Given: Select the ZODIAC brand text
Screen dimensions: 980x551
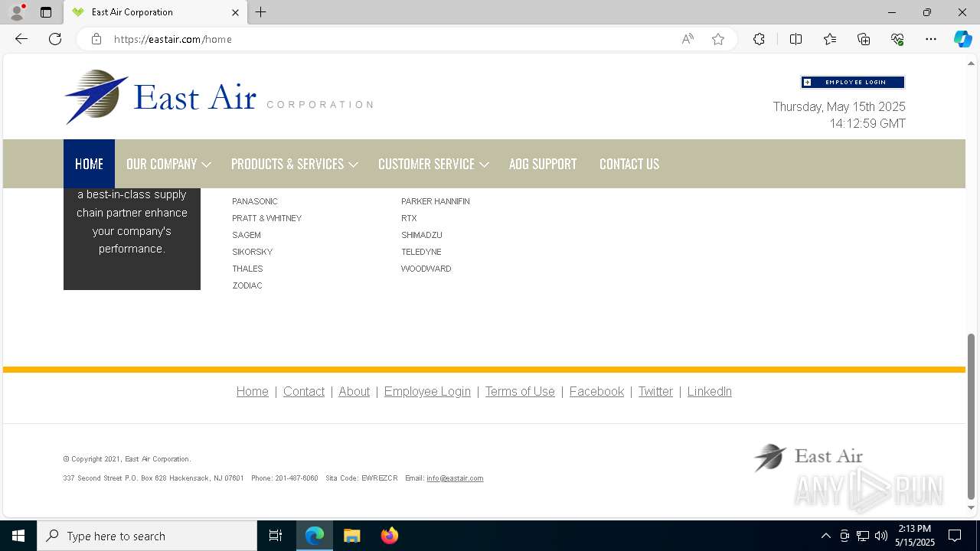Looking at the screenshot, I should pos(247,285).
